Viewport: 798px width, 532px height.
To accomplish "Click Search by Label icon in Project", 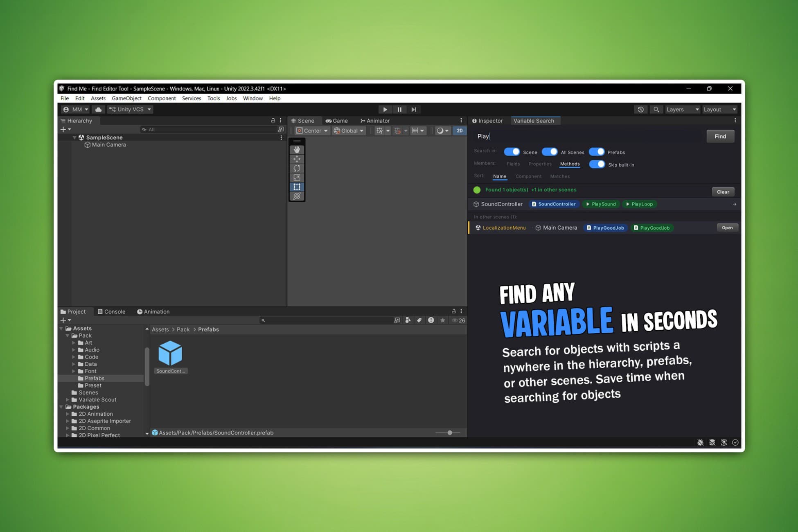I will tap(419, 320).
